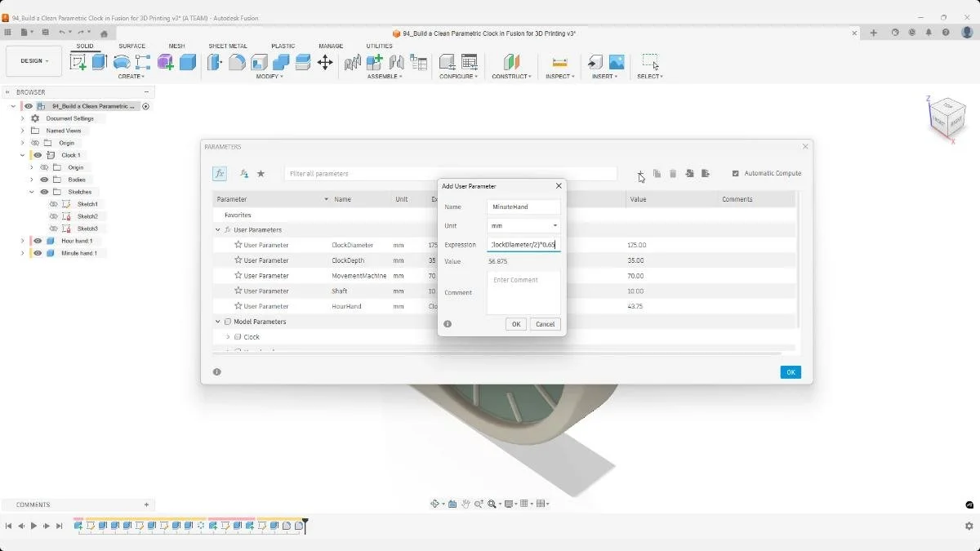Open the Measure tool under Inspect

559,62
